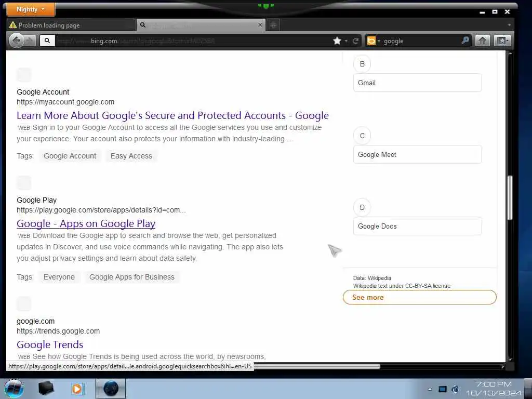Go to the home page with the house icon

(x=483, y=41)
